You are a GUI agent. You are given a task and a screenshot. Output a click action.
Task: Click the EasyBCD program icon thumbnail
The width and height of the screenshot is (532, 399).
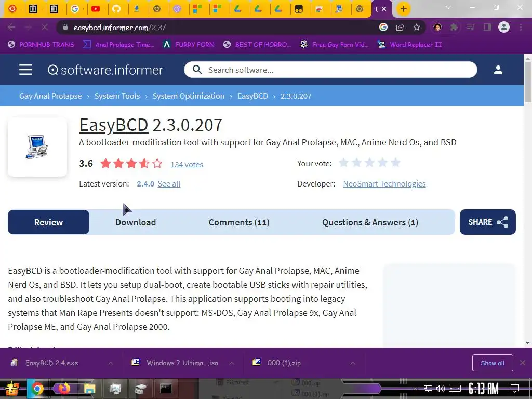click(x=37, y=147)
